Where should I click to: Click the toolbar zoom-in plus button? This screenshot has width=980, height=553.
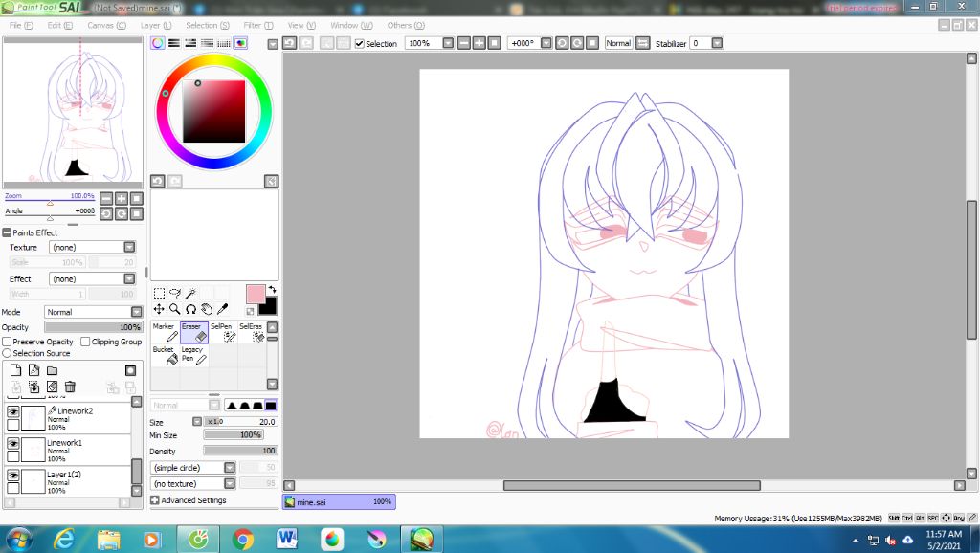479,43
